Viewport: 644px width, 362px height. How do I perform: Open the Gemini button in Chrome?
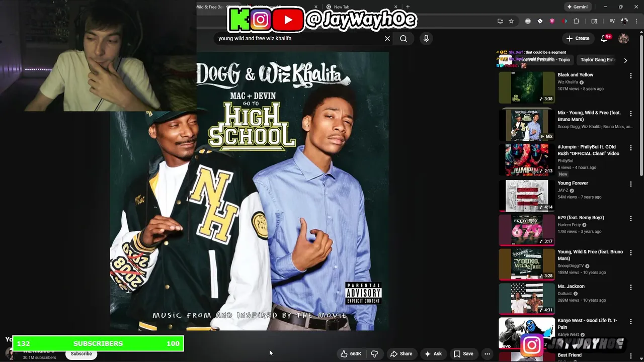coord(577,7)
